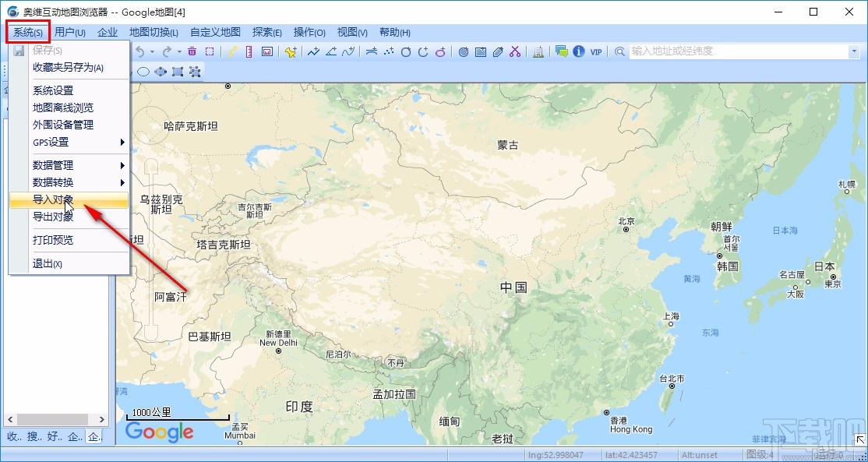Select 地图离线浏览 menu entry
868x462 pixels.
click(x=69, y=108)
